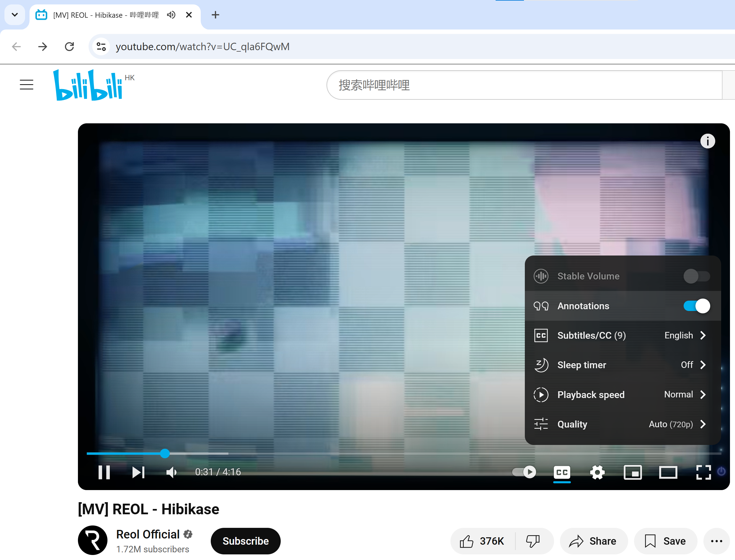Image resolution: width=735 pixels, height=560 pixels.
Task: Pause the video playback
Action: tap(104, 472)
